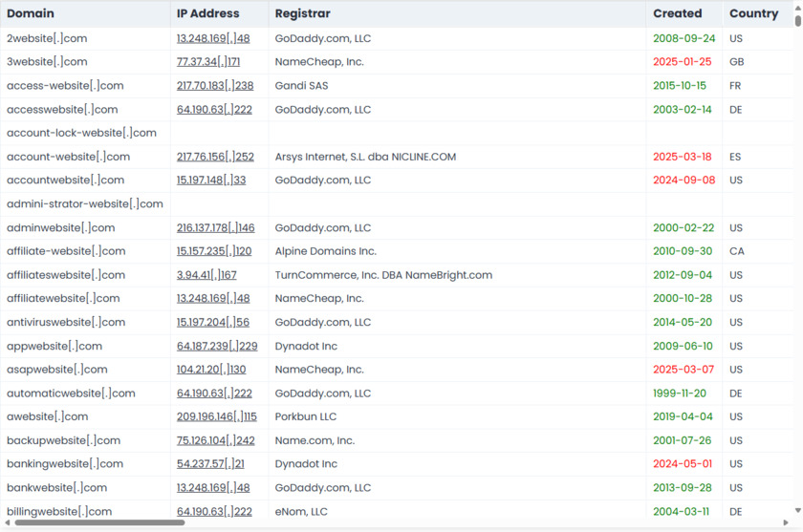Open IP link 15.197.148[.]33

pyautogui.click(x=211, y=181)
